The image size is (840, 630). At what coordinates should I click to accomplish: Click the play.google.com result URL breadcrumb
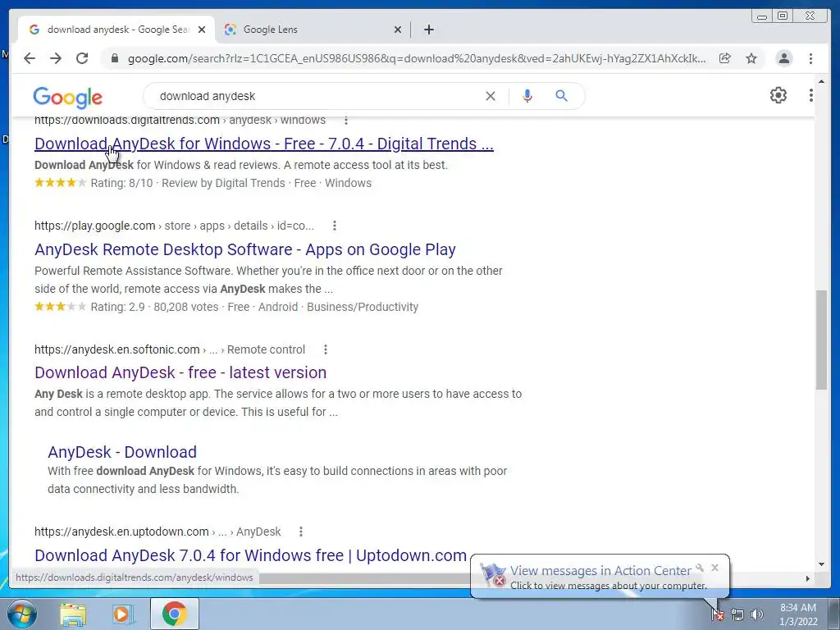pos(174,226)
